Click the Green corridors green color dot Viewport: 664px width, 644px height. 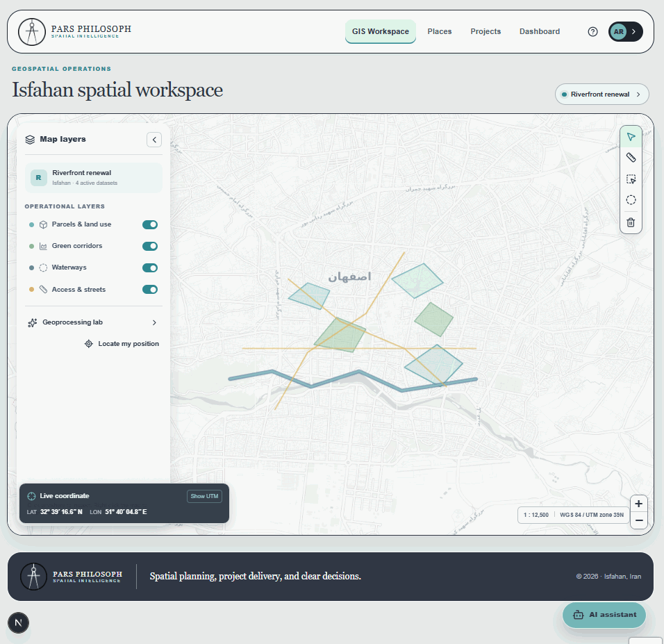31,246
